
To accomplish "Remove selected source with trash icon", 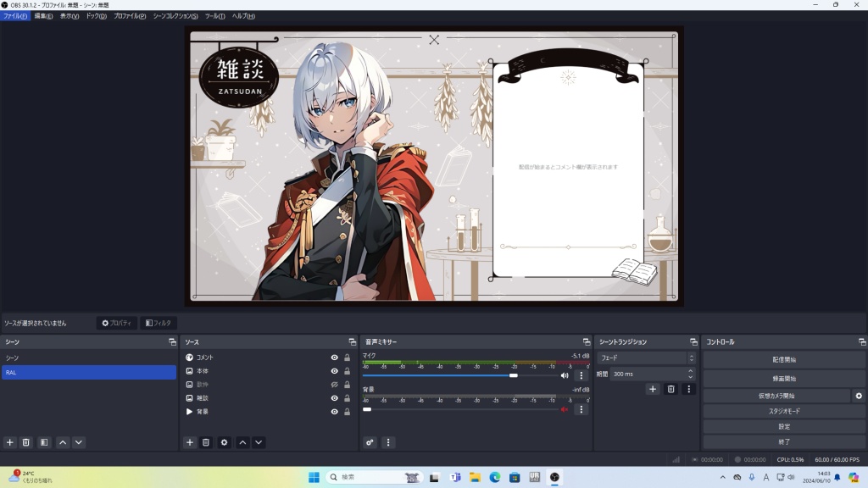I will pos(206,442).
